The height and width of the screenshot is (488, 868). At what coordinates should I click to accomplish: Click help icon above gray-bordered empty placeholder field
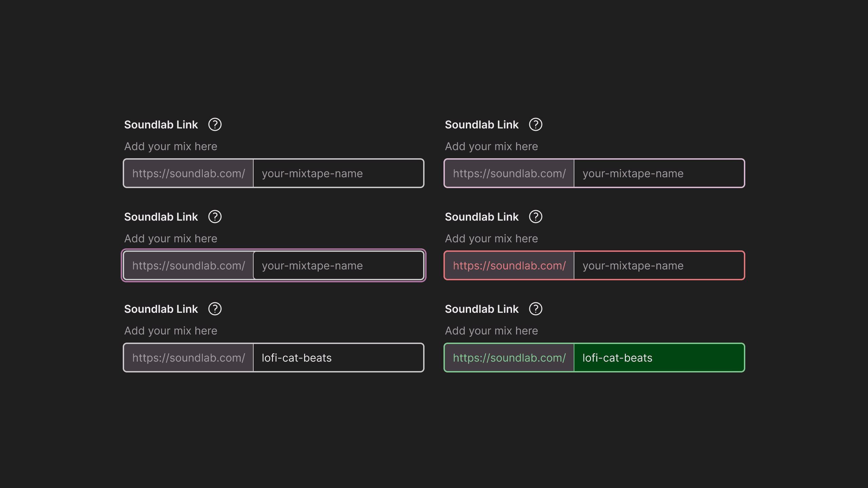[215, 124]
